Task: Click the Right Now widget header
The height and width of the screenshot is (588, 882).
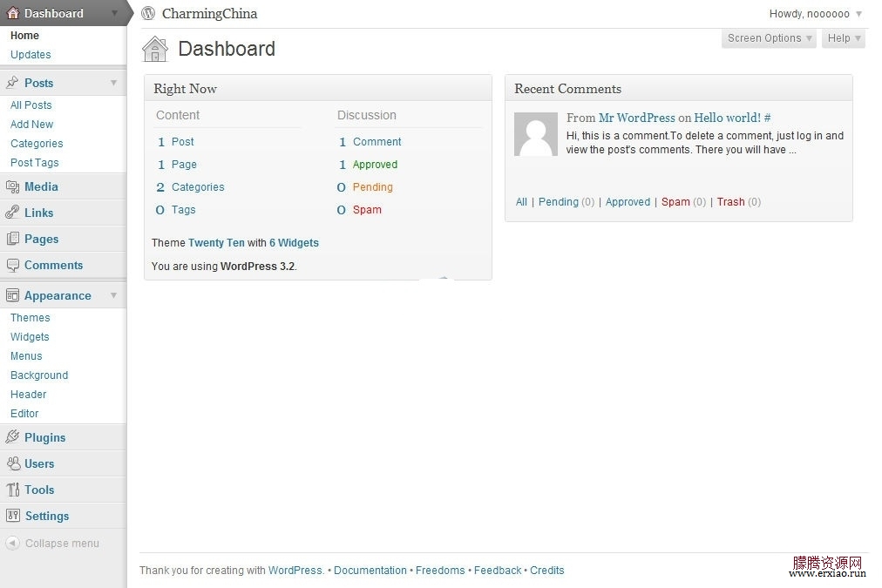Action: click(x=318, y=88)
